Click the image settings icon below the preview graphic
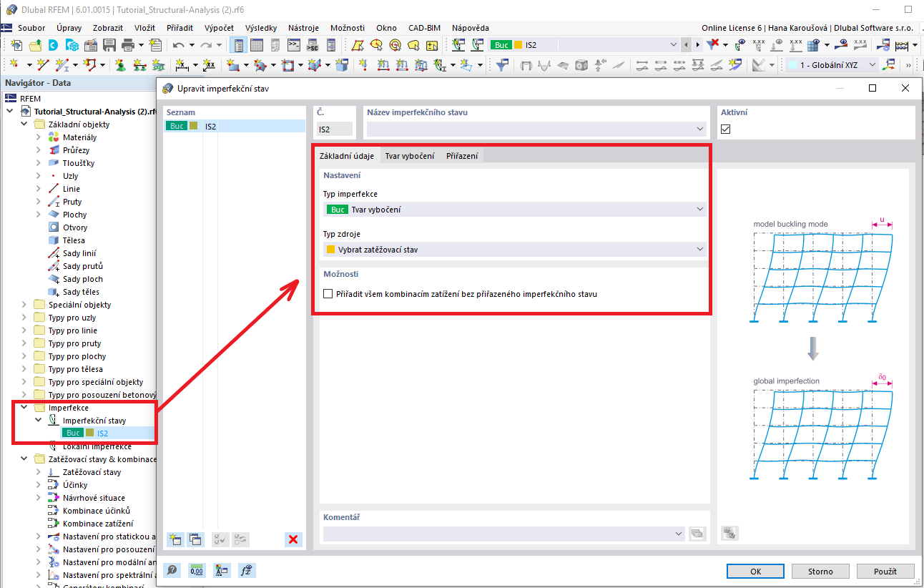Screen dimensions: 924x588 point(729,533)
